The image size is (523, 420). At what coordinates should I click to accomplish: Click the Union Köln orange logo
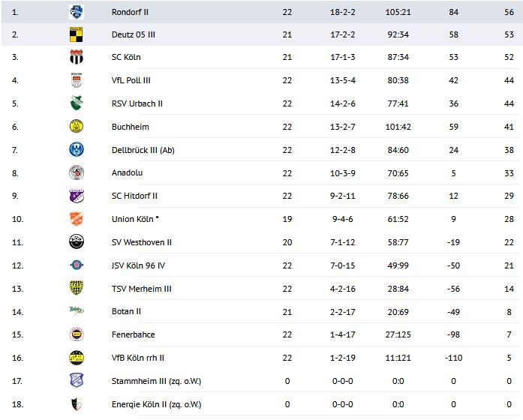pyautogui.click(x=77, y=219)
